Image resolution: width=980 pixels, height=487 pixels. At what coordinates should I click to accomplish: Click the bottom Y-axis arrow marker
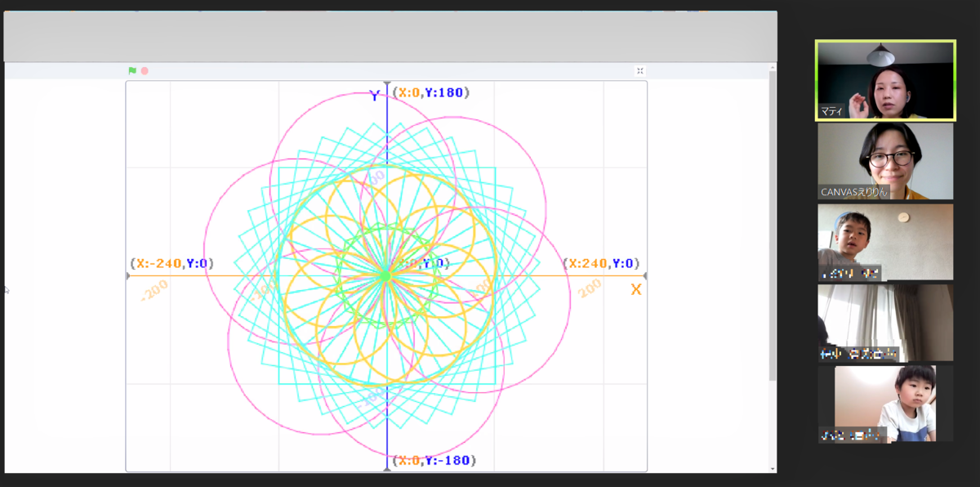pyautogui.click(x=387, y=467)
